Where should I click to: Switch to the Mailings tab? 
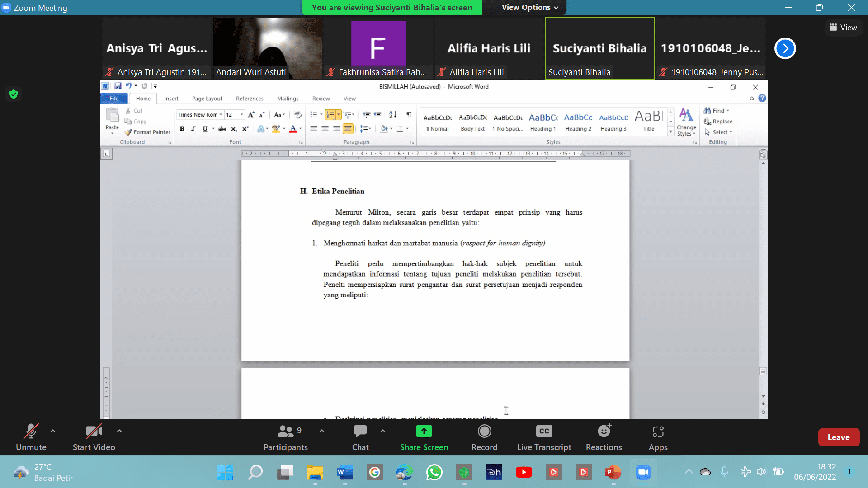[288, 99]
